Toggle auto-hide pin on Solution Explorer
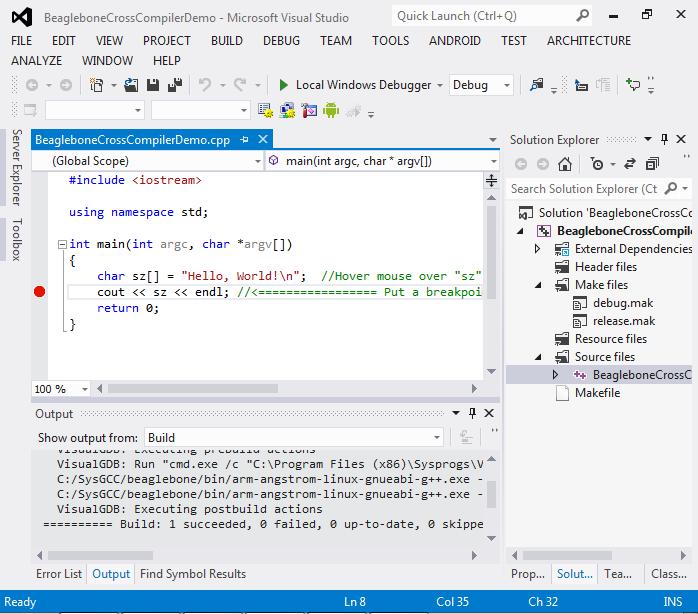 tap(664, 139)
